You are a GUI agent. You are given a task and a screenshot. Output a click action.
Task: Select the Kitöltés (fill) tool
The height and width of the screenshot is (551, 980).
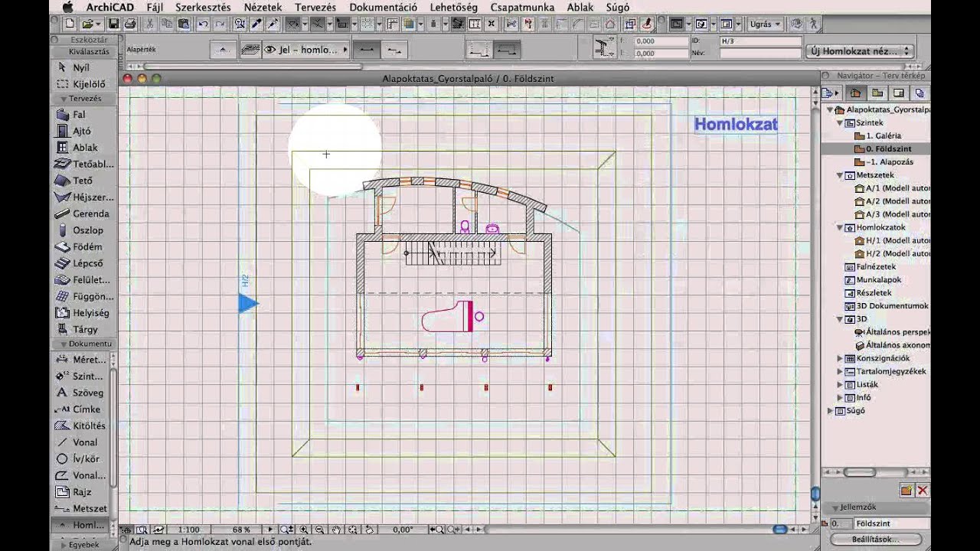[x=80, y=425]
